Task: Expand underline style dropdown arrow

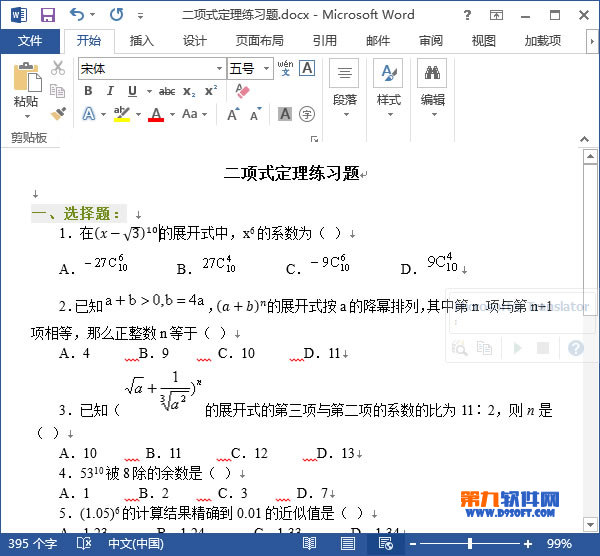Action: [x=149, y=91]
